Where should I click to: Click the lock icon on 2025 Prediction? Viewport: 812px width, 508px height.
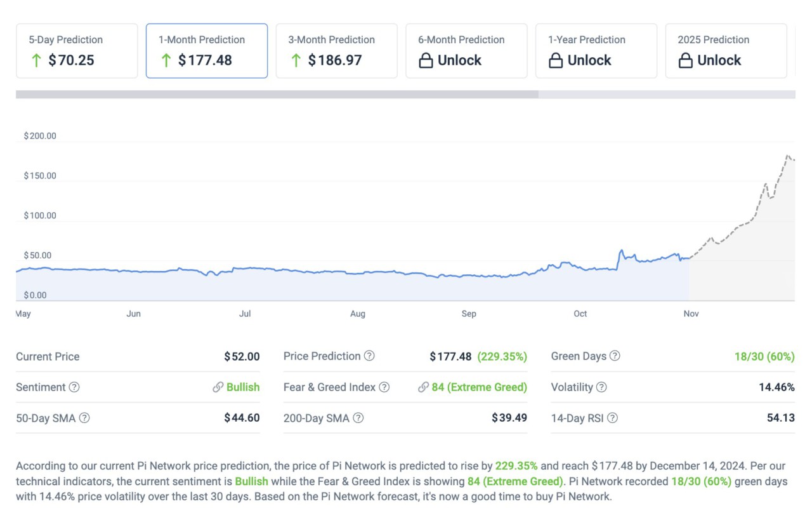pyautogui.click(x=686, y=60)
